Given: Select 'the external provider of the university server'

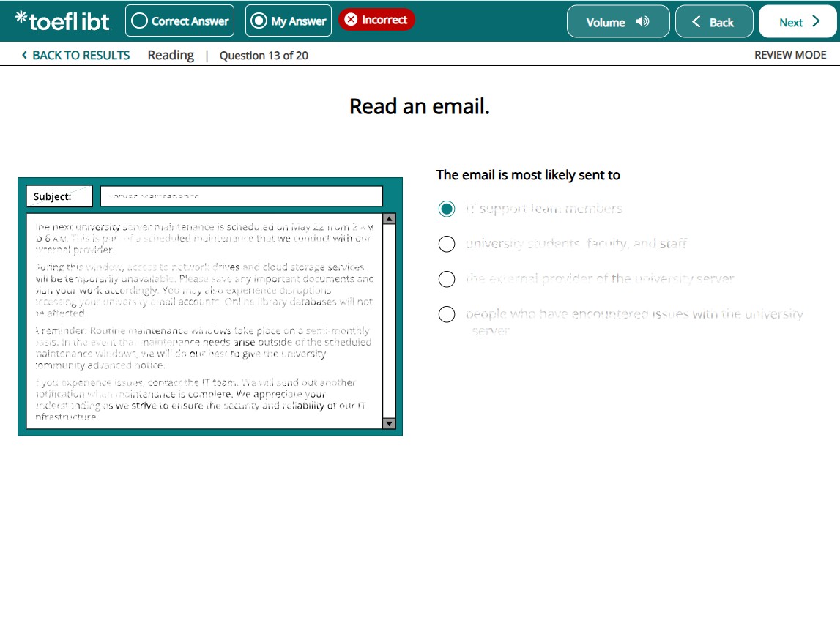Looking at the screenshot, I should tap(447, 279).
